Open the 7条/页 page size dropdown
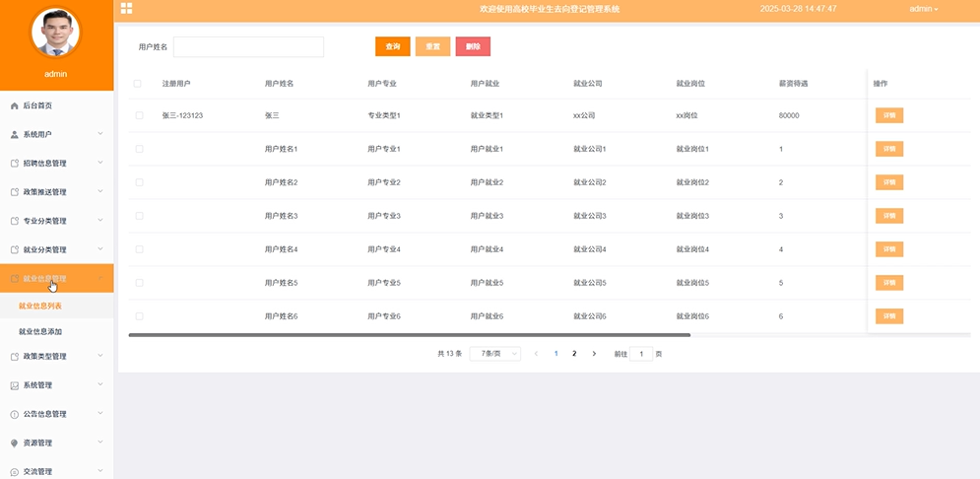This screenshot has width=980, height=479. [x=494, y=354]
